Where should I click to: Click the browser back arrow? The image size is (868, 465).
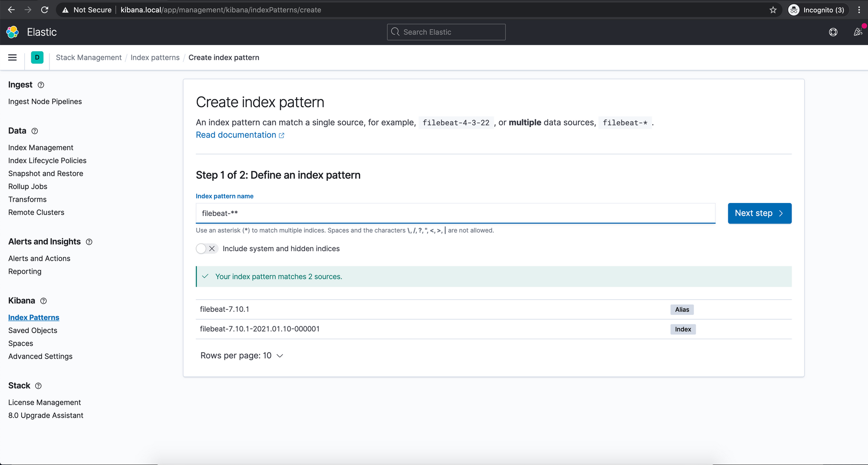tap(11, 10)
